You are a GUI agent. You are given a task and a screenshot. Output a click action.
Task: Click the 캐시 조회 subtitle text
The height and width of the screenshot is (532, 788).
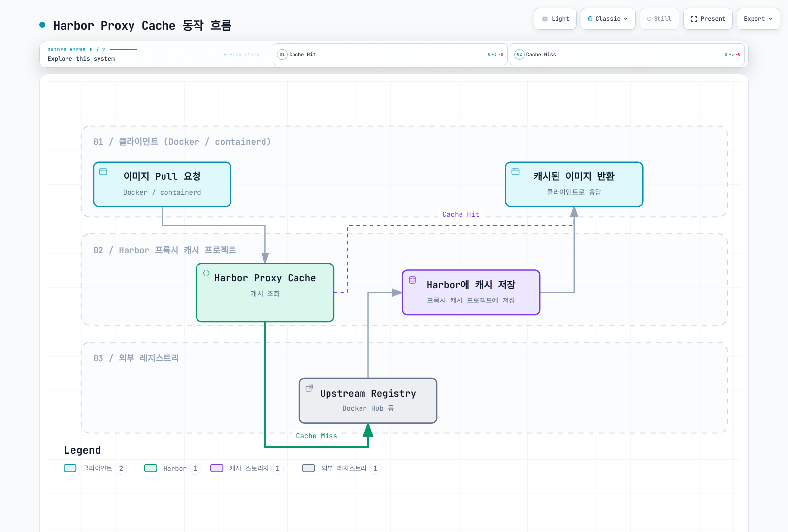[265, 293]
